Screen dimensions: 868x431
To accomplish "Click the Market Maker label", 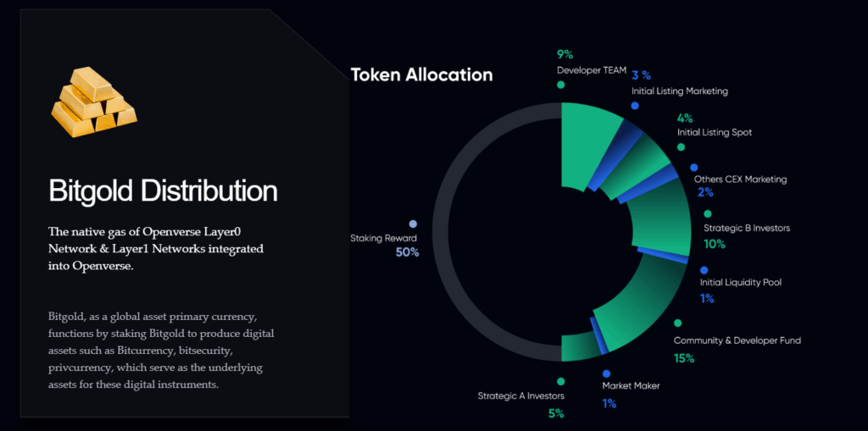I will (x=631, y=386).
